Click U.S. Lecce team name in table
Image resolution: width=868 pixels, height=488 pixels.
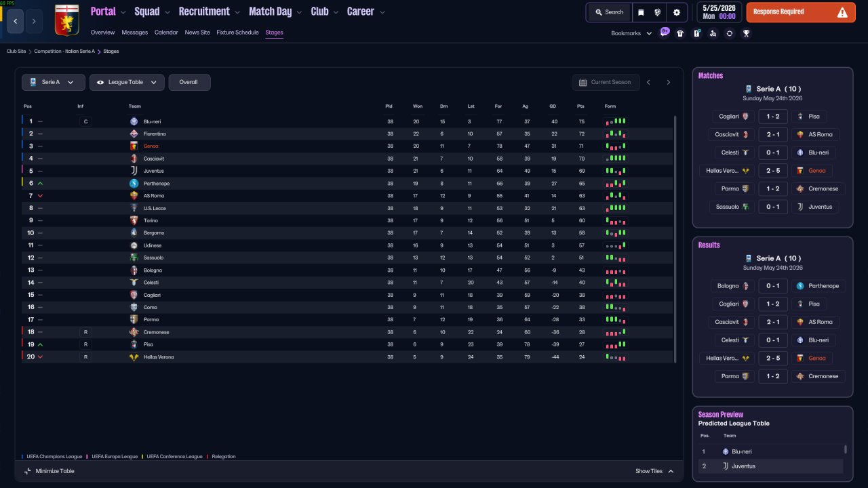click(155, 208)
